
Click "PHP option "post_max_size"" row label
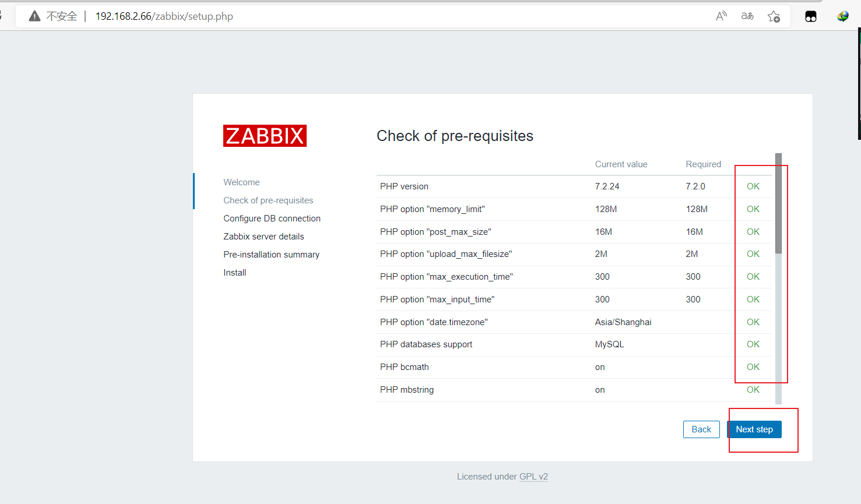tap(435, 232)
